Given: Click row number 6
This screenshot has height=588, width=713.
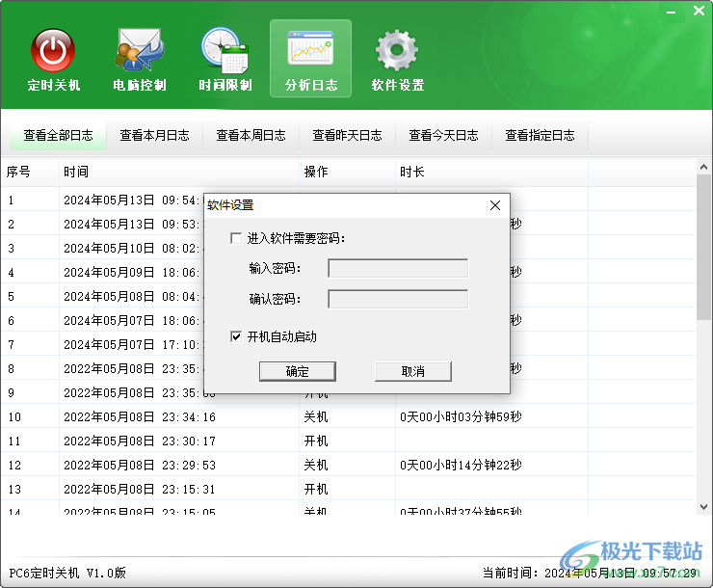Looking at the screenshot, I should click(11, 321).
